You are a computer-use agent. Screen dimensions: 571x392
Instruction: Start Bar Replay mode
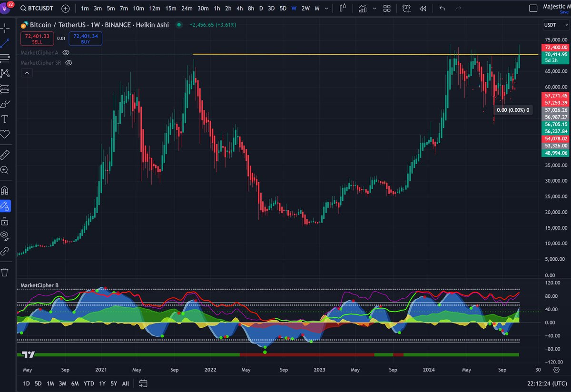[423, 9]
